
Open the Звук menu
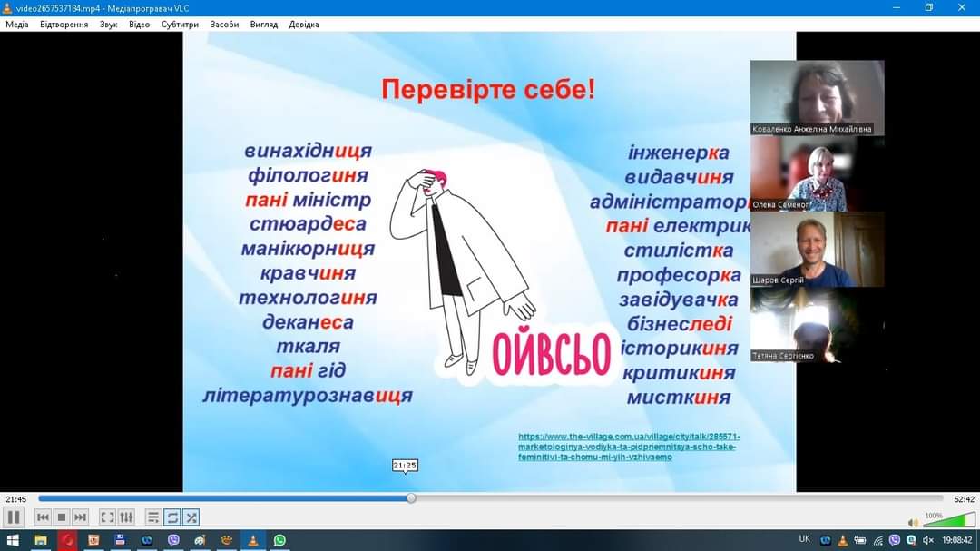pos(108,25)
